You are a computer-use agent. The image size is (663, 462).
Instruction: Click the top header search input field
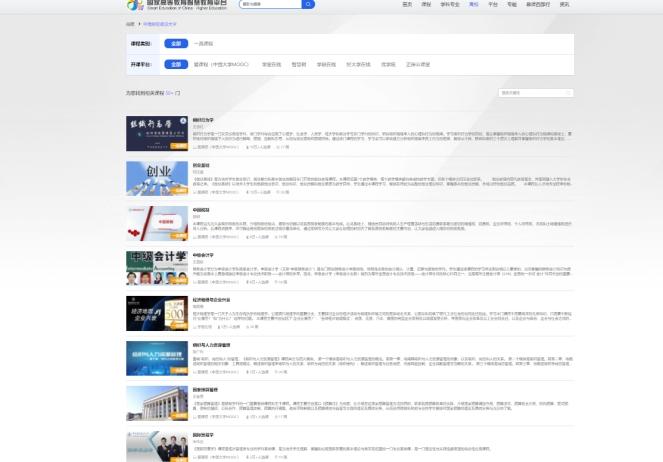pos(268,5)
